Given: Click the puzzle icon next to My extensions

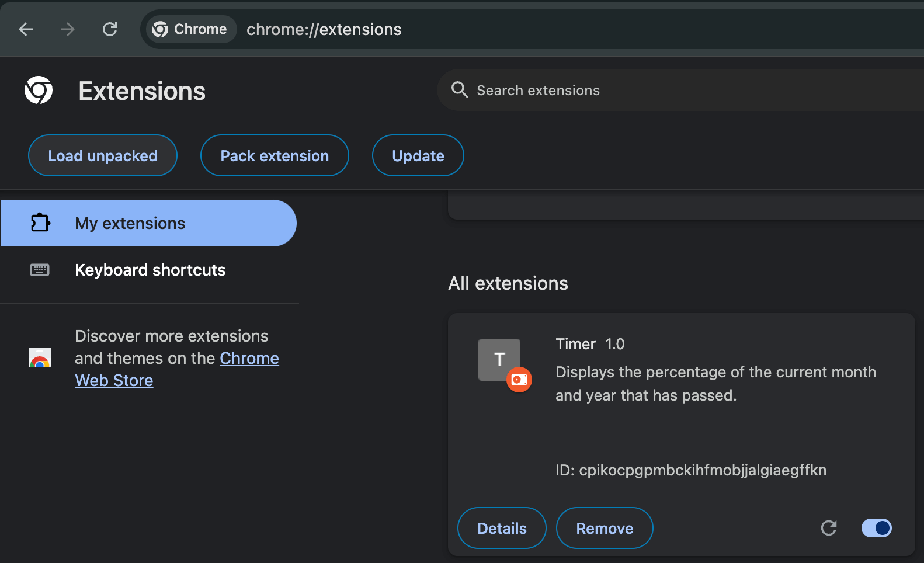Looking at the screenshot, I should point(40,223).
